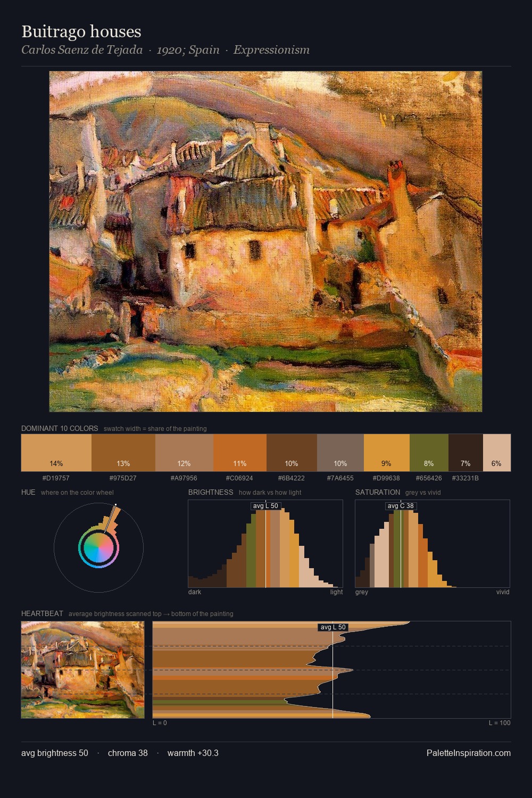Pick the #A97956 swatch labeled 12%
The height and width of the screenshot is (798, 532).
point(184,453)
